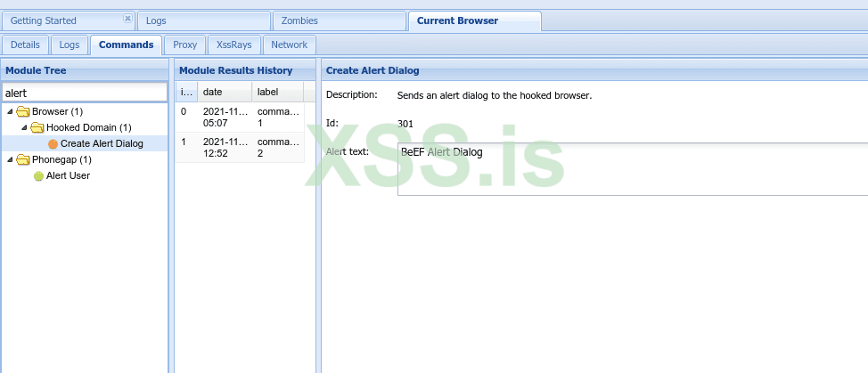Click the label cell 'comma... 1'
This screenshot has height=373, width=868.
coord(278,118)
